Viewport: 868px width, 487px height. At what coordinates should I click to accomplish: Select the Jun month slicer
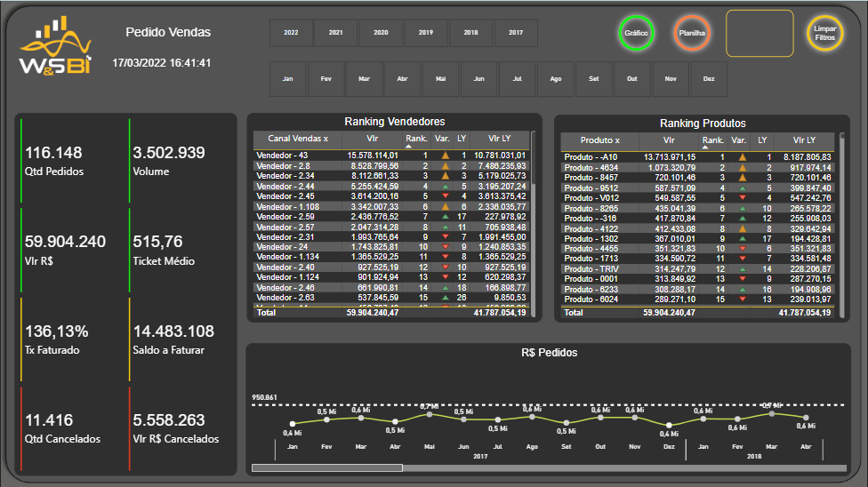pos(478,79)
